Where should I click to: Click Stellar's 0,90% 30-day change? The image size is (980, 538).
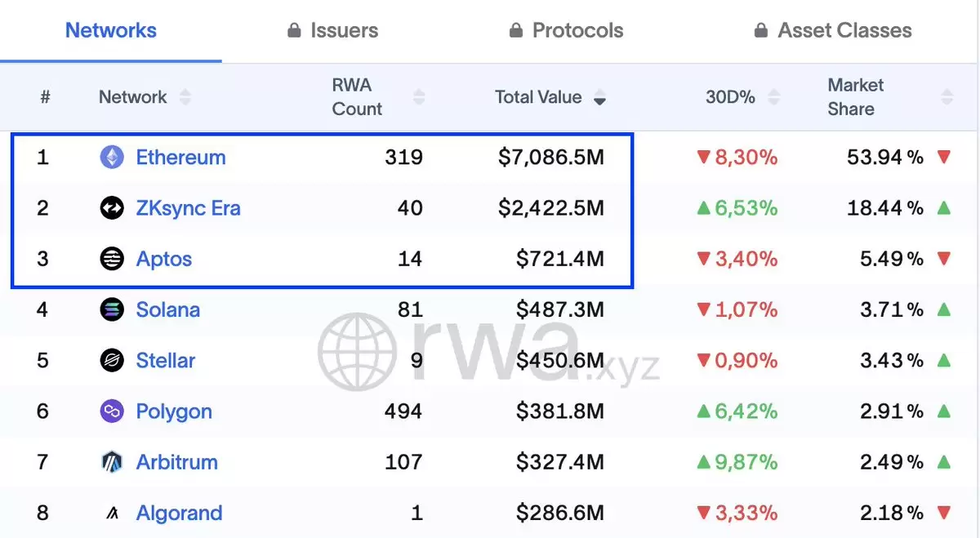click(x=737, y=360)
